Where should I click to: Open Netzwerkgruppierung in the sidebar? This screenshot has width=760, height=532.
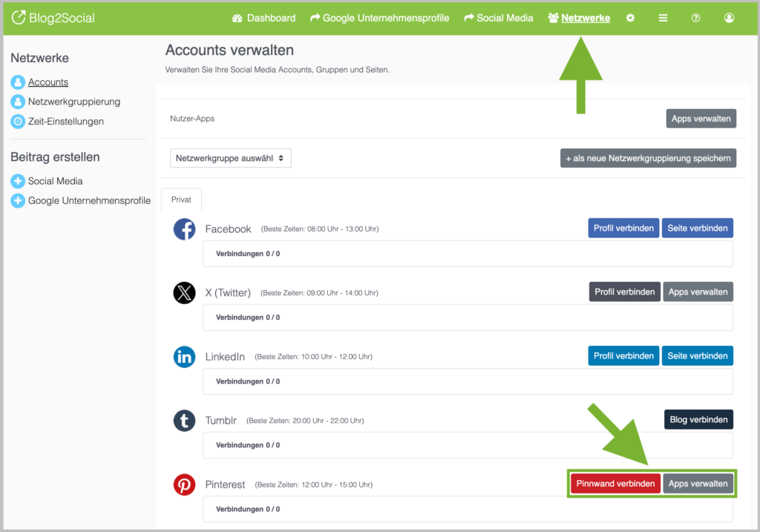tap(74, 102)
